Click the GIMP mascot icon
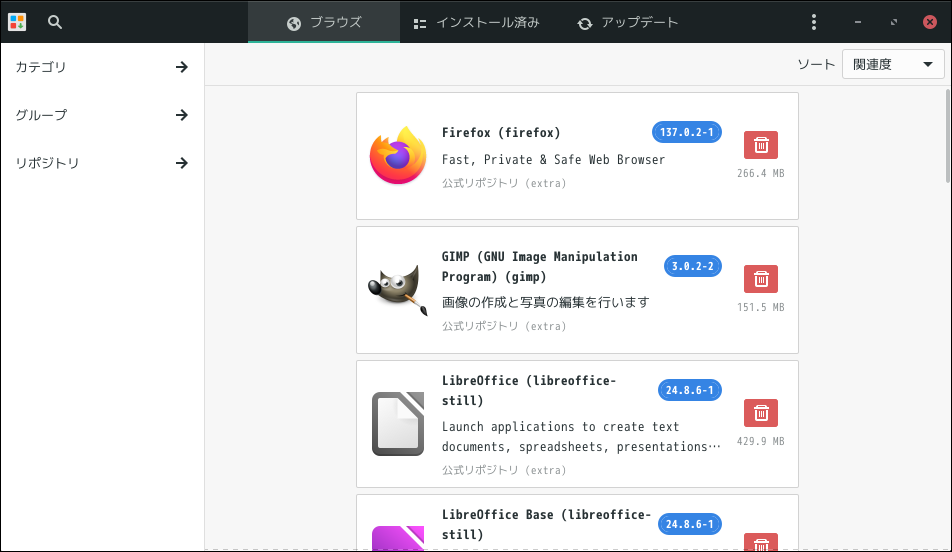952x552 pixels. tap(398, 290)
